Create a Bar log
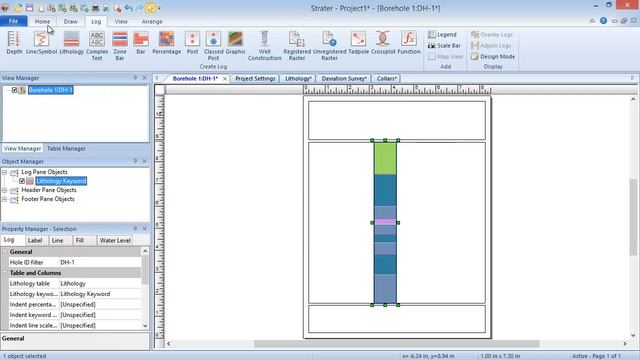The height and width of the screenshot is (360, 640). pyautogui.click(x=141, y=42)
